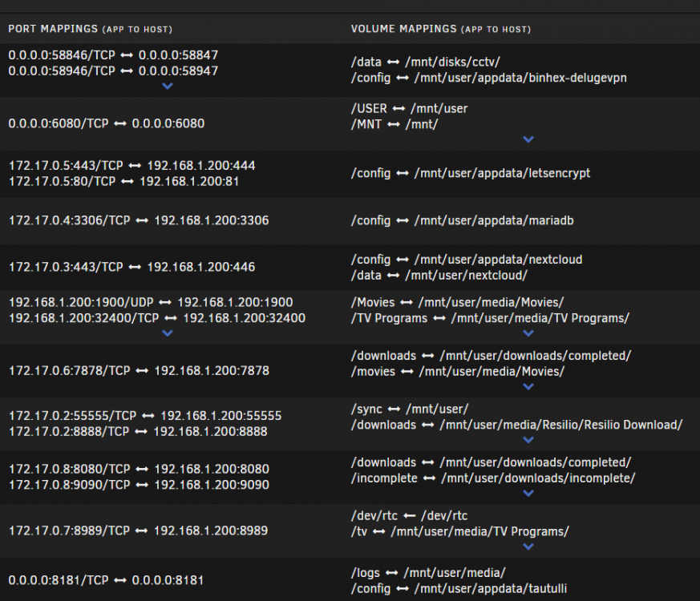Viewport: 700px width, 601px height.
Task: Click volume mapping /MNT ↔ /mnt/
Action: coord(395,124)
